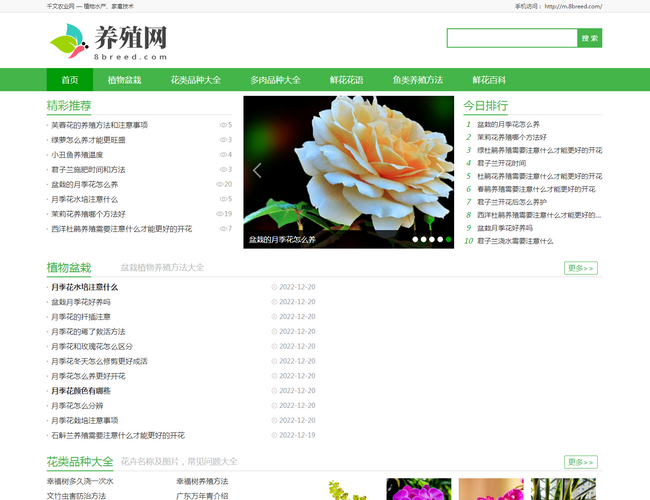This screenshot has height=500, width=650.
Task: Click rank number 1 in 今日排行
Action: coord(467,124)
